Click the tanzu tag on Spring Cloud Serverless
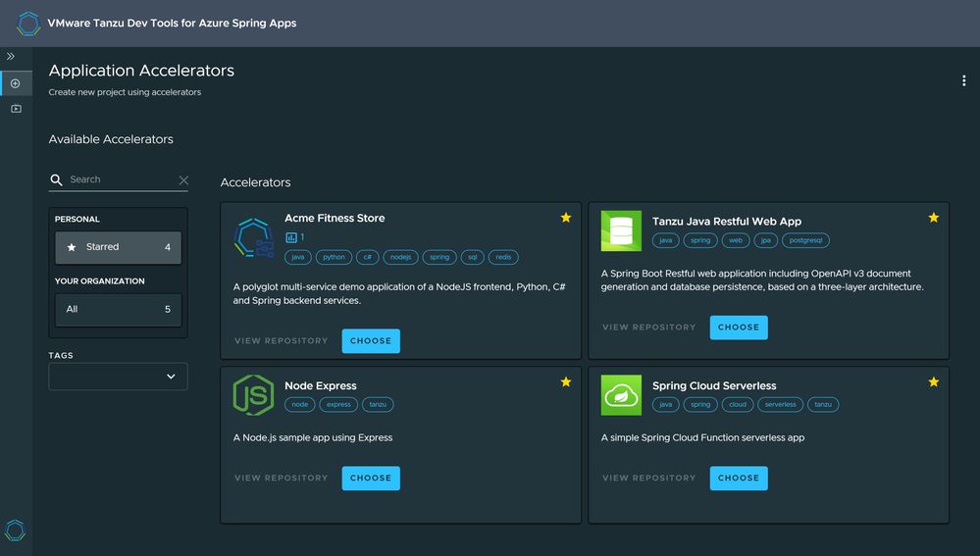Image resolution: width=980 pixels, height=556 pixels. point(823,405)
